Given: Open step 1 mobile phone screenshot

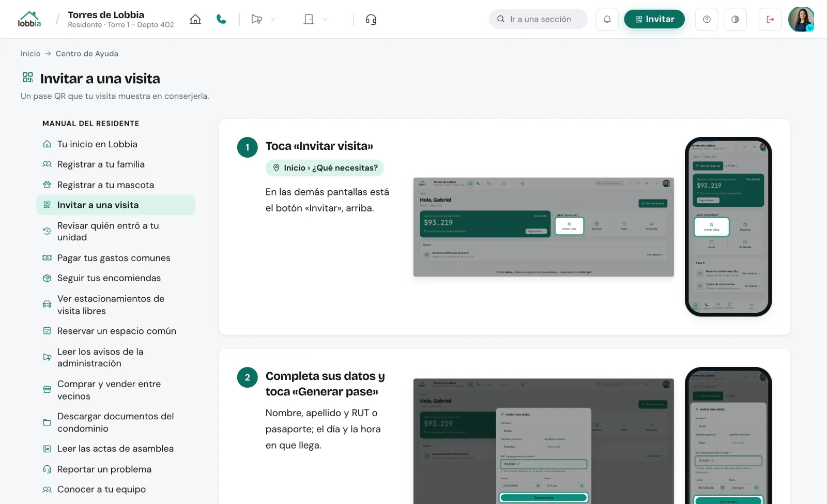Looking at the screenshot, I should click(x=728, y=226).
